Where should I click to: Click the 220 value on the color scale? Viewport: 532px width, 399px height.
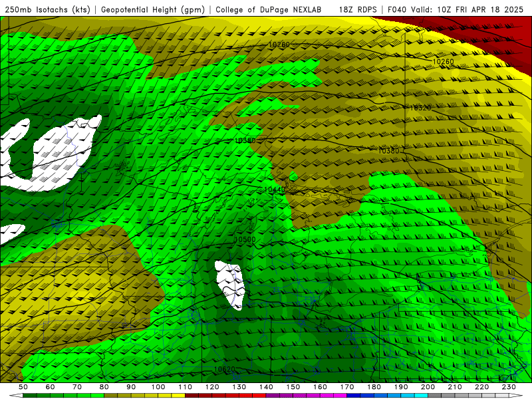(481, 387)
